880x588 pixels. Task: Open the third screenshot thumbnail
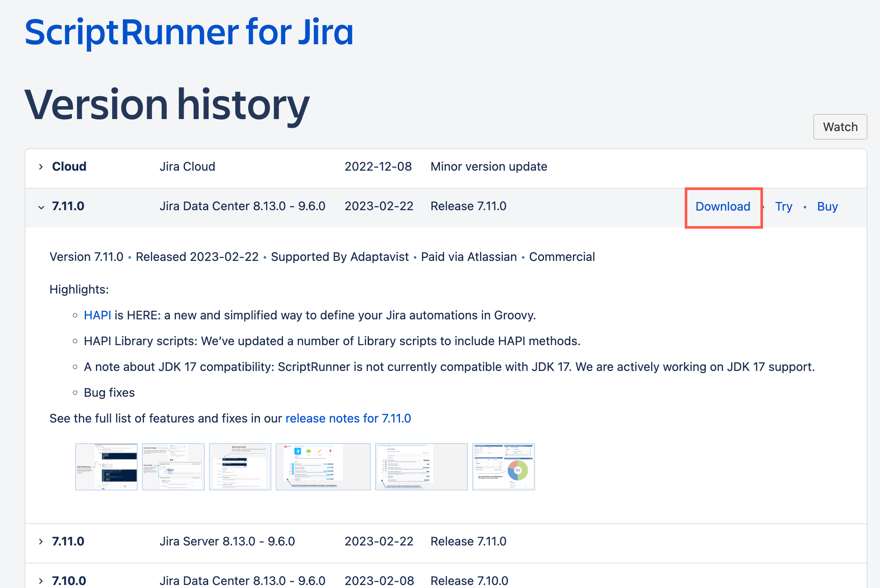click(x=240, y=466)
